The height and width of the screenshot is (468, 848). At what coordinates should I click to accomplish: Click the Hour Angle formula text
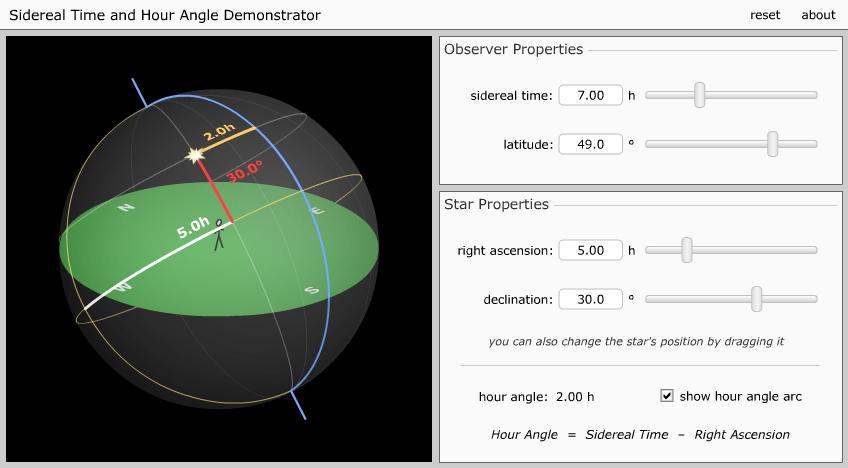click(640, 434)
